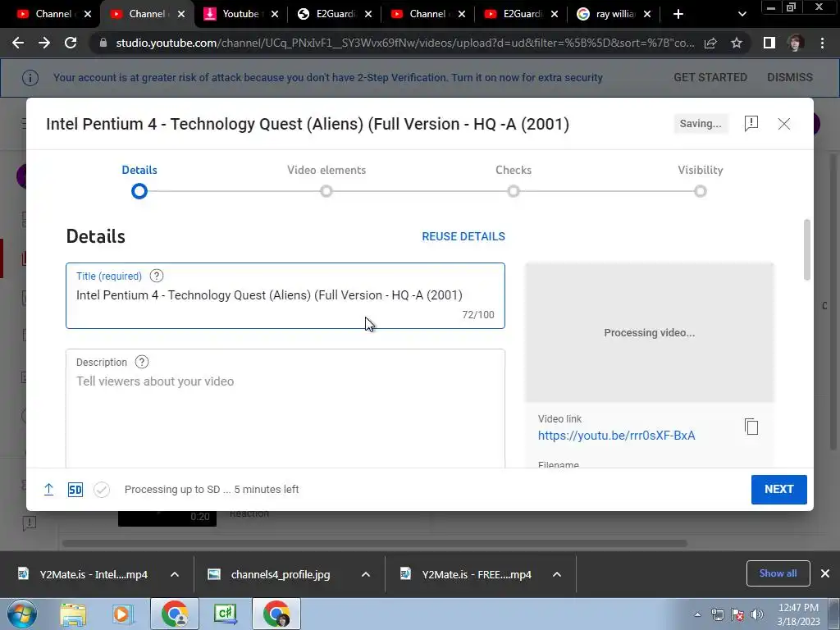
Task: Click GET STARTED for 2-Step Verification
Action: tap(710, 78)
